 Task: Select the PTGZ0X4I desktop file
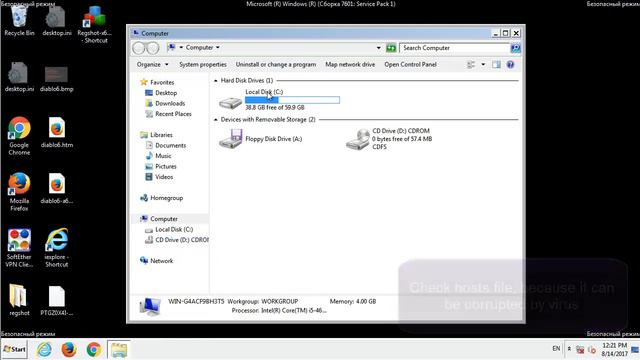click(57, 300)
